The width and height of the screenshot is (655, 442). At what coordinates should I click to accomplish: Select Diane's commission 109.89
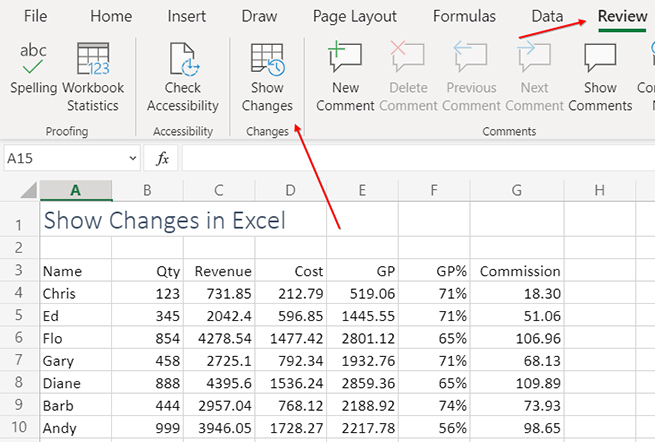coord(517,383)
